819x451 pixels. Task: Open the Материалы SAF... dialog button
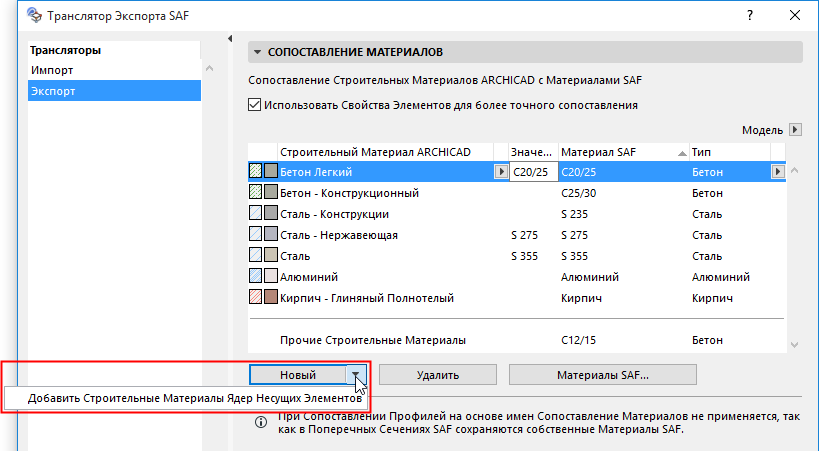click(603, 375)
